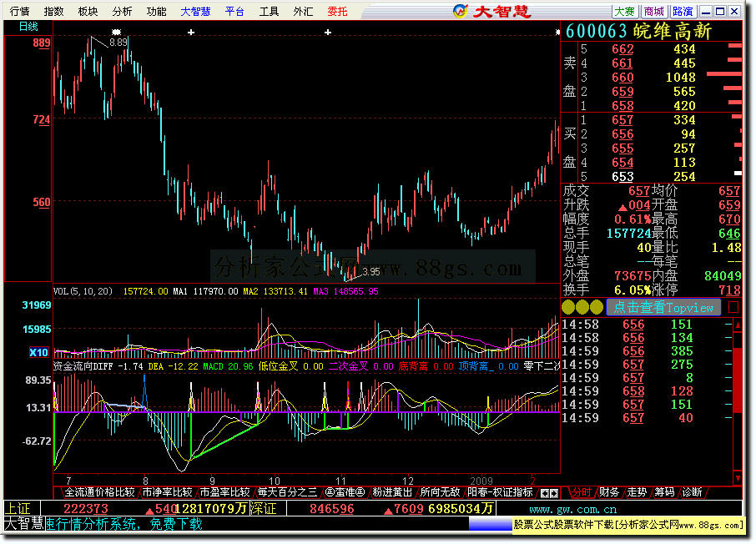The height and width of the screenshot is (544, 756).
Task: Click the 路演 button
Action: tap(683, 11)
